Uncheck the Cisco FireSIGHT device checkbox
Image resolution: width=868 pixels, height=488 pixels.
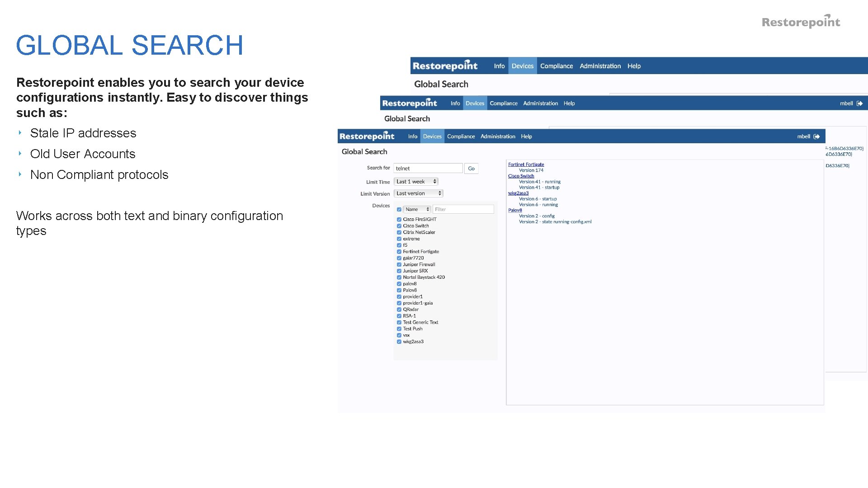tap(399, 220)
